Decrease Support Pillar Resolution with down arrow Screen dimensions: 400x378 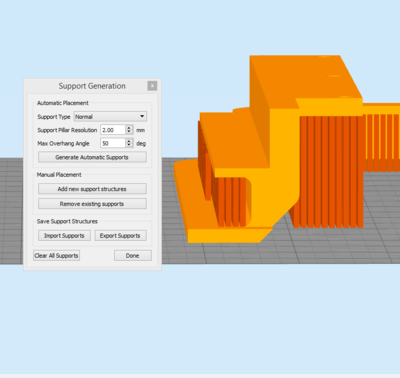(x=129, y=132)
